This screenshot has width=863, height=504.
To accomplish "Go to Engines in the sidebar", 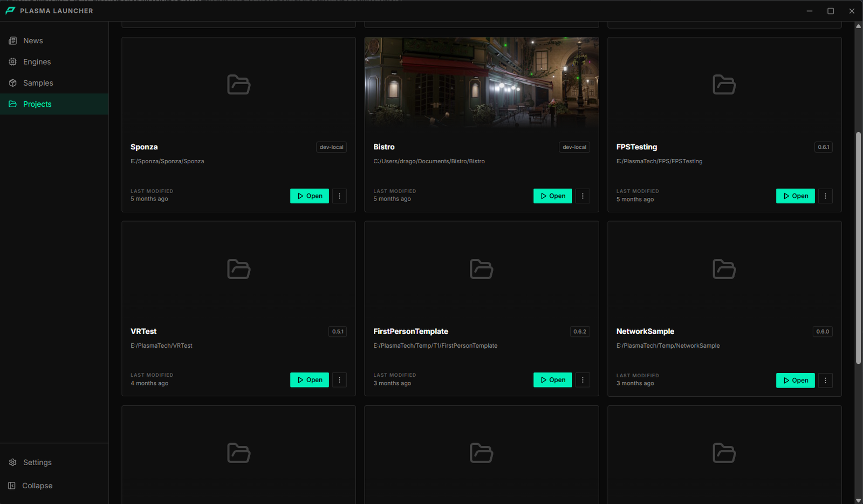I will coord(54,61).
